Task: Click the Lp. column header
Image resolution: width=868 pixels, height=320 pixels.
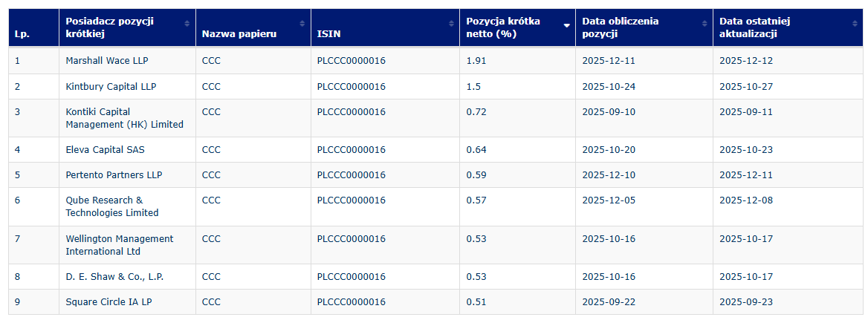Action: point(33,27)
